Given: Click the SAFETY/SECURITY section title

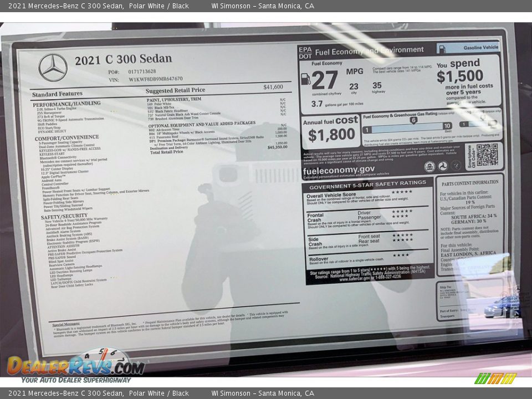Looking at the screenshot, I should click(64, 217).
